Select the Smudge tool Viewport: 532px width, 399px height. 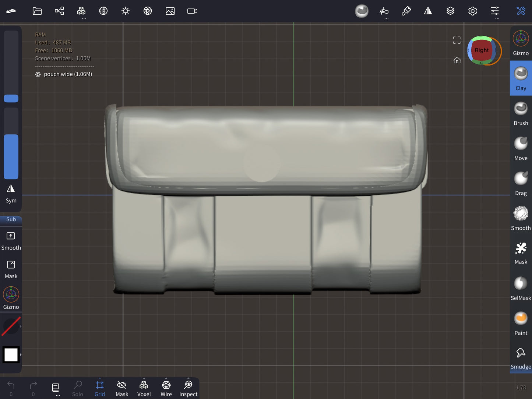[x=521, y=358]
